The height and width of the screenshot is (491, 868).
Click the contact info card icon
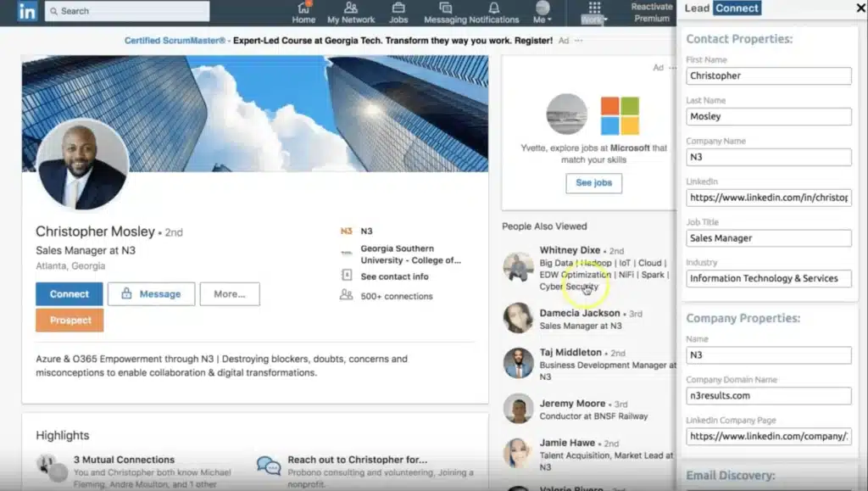347,275
